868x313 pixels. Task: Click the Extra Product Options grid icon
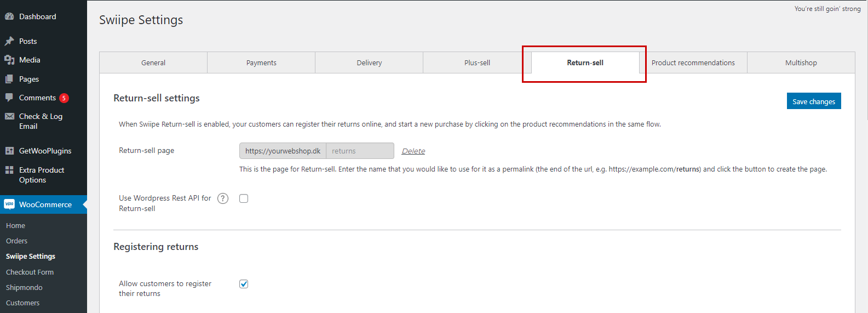click(9, 170)
